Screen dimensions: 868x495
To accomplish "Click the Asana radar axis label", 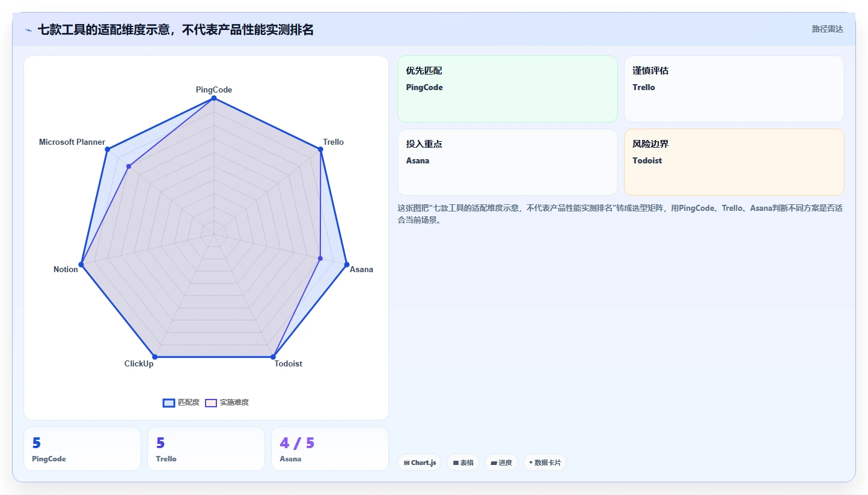I will click(361, 270).
